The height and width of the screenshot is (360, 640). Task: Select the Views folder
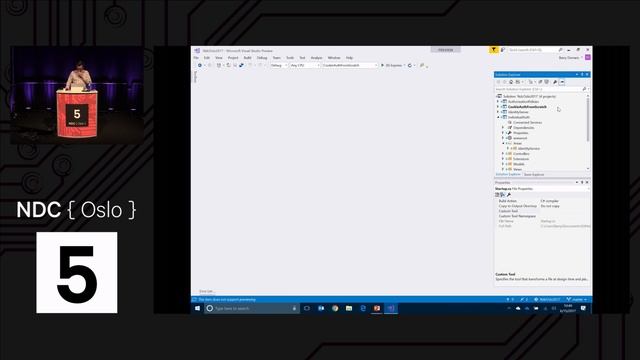coord(518,169)
